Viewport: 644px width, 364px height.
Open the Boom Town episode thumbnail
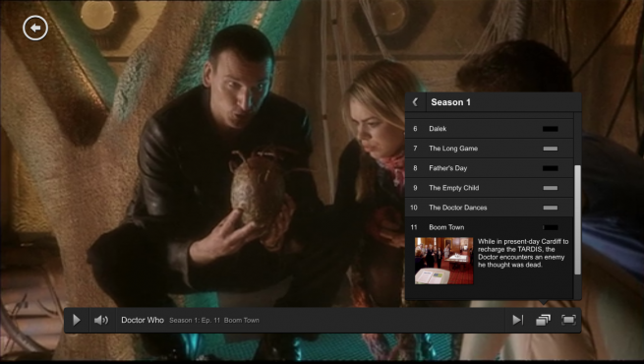tap(444, 261)
